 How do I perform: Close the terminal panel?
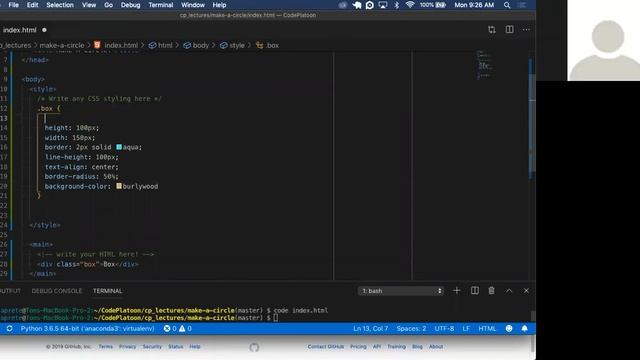click(526, 291)
